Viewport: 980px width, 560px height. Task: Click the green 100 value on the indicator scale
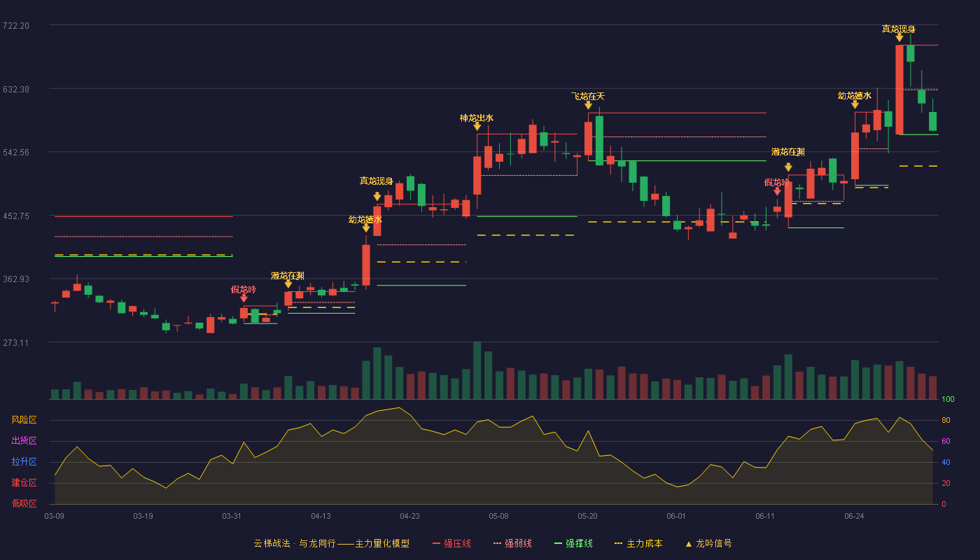pos(948,400)
